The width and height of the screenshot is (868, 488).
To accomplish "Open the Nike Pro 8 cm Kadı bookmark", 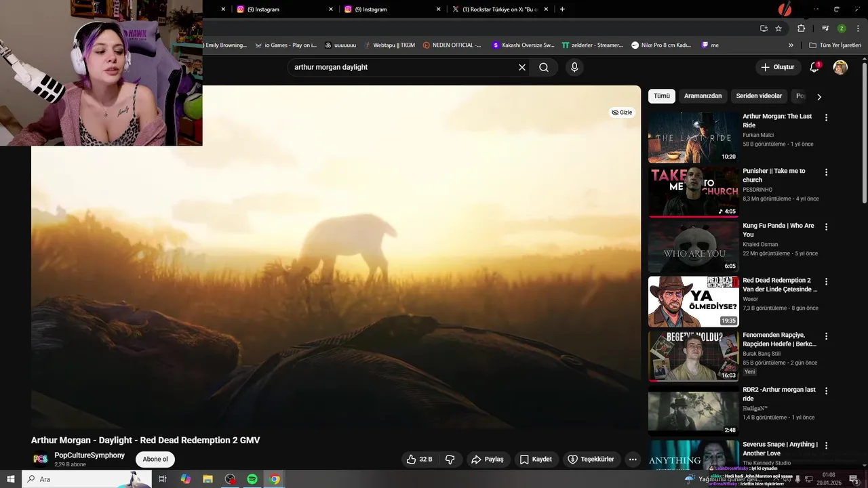I will coord(660,45).
